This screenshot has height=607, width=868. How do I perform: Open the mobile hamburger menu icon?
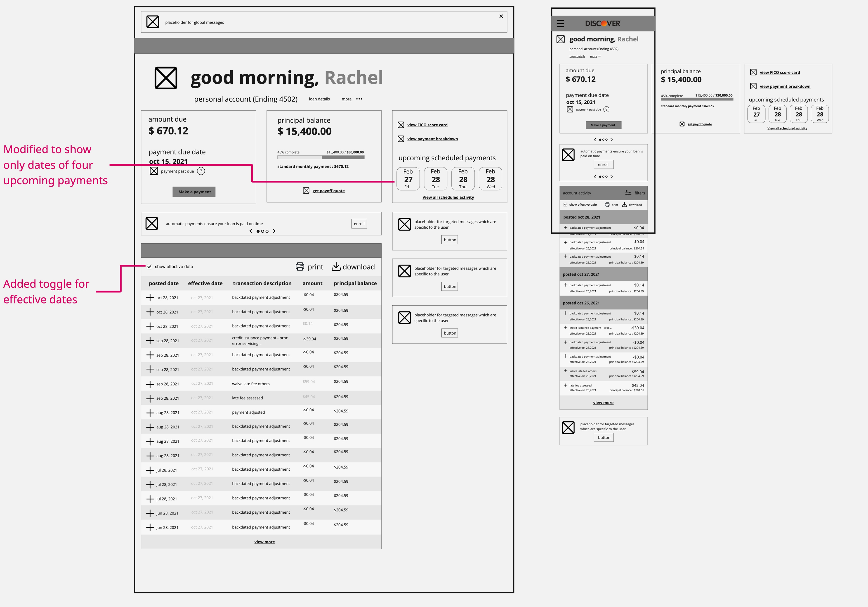pos(560,24)
